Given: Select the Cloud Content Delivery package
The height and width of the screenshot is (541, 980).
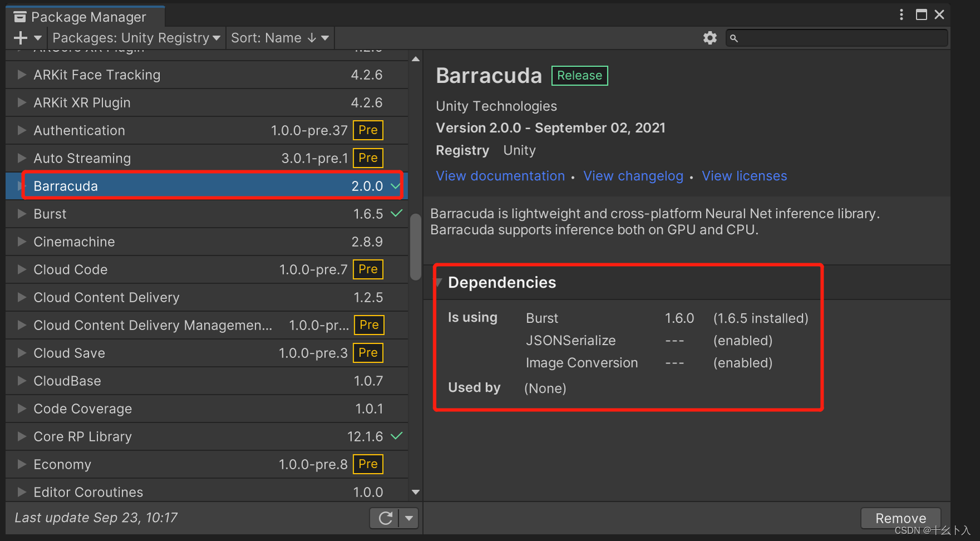Looking at the screenshot, I should tap(207, 297).
